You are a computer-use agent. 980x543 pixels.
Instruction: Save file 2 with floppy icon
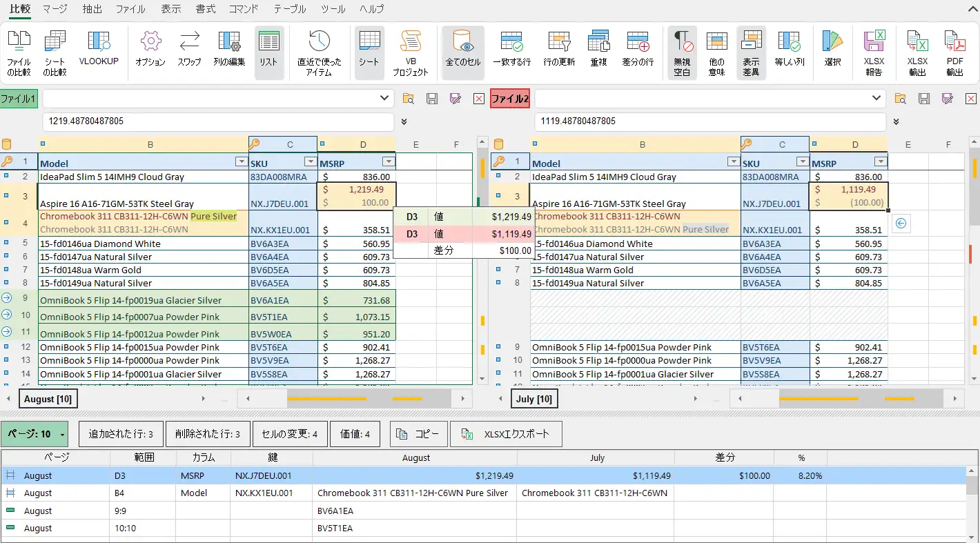click(x=924, y=99)
